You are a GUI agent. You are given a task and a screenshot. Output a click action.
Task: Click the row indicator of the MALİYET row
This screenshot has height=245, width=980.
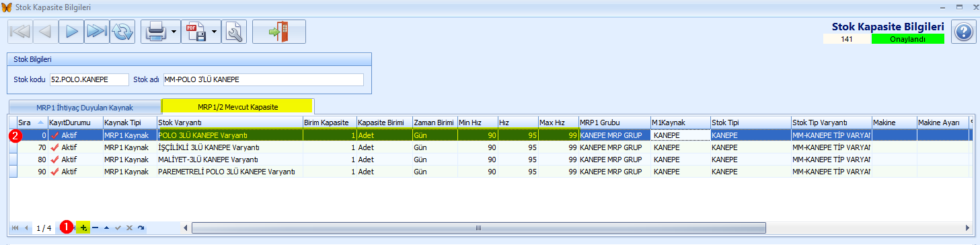(13, 160)
